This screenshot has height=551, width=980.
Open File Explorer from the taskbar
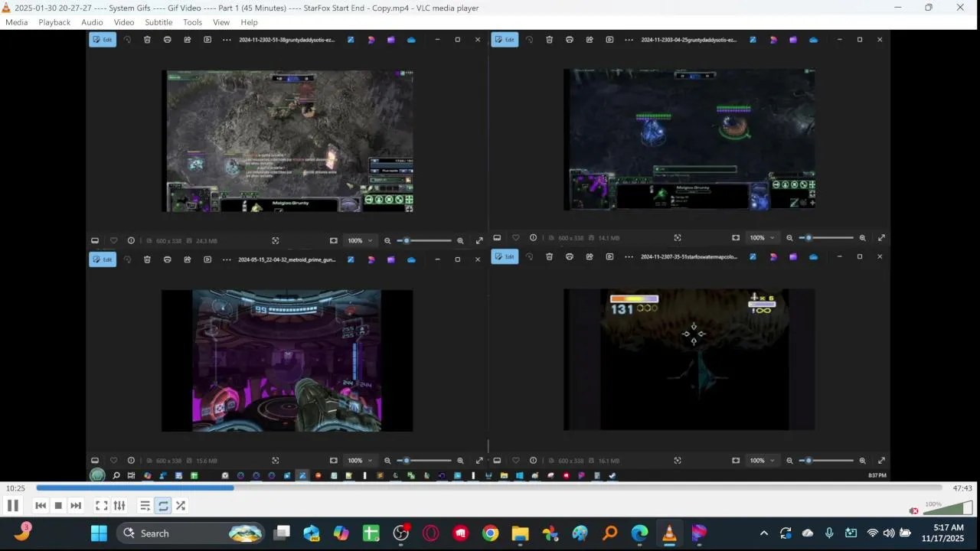(x=521, y=533)
